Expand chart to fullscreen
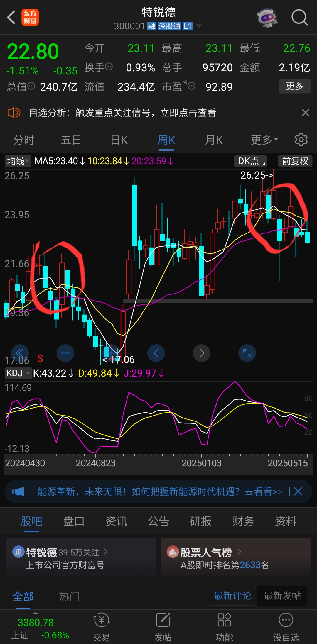317x644 pixels. click(x=247, y=353)
